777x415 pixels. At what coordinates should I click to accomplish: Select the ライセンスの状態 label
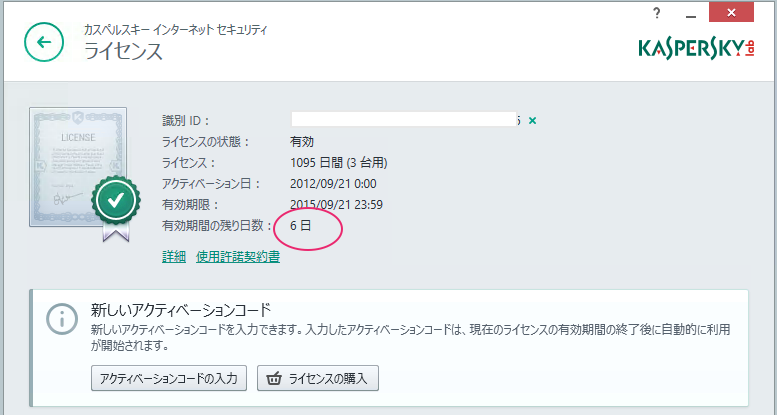206,142
